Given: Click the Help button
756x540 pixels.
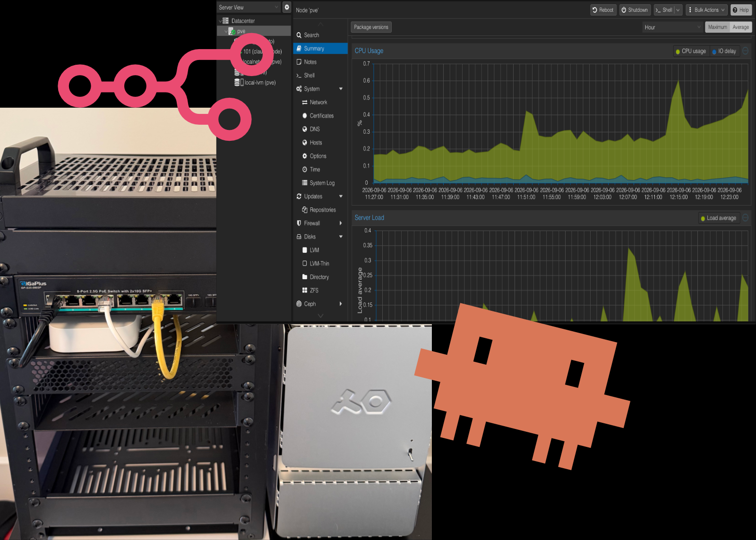Looking at the screenshot, I should pos(740,10).
